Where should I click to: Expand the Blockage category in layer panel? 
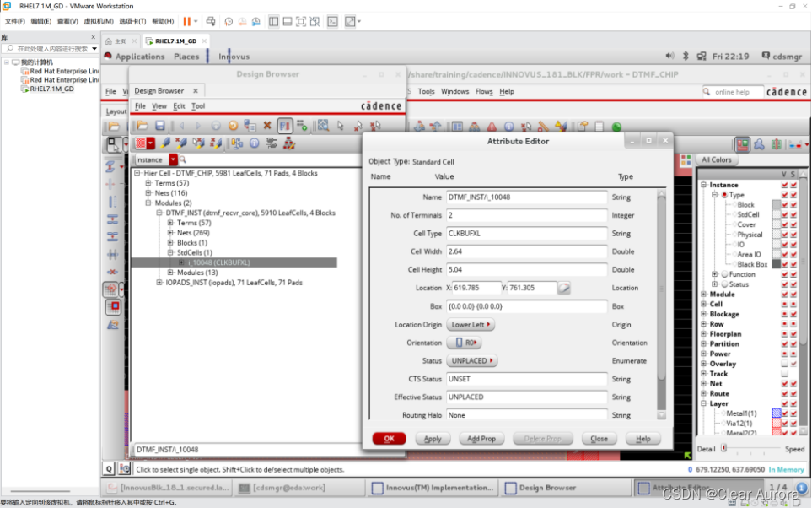pyautogui.click(x=704, y=314)
